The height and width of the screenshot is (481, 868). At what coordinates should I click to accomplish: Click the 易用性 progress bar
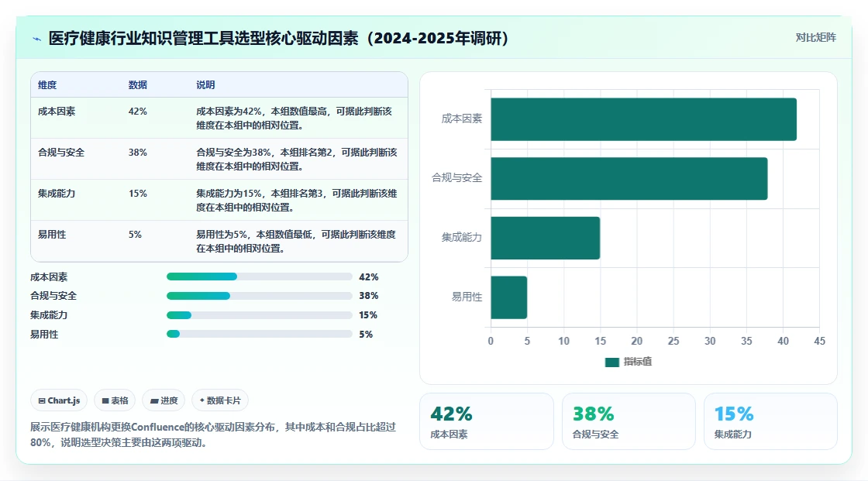click(259, 335)
